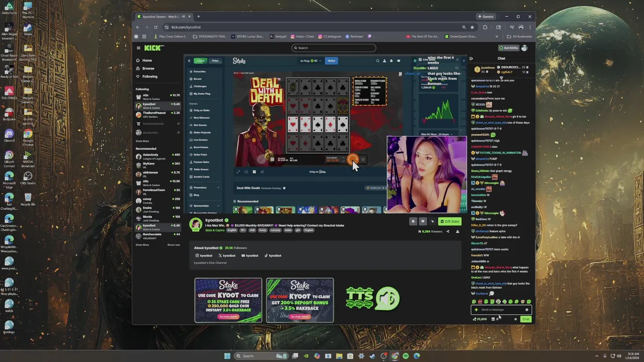Click the Windows Start button
This screenshot has width=644, height=362.
click(227, 356)
